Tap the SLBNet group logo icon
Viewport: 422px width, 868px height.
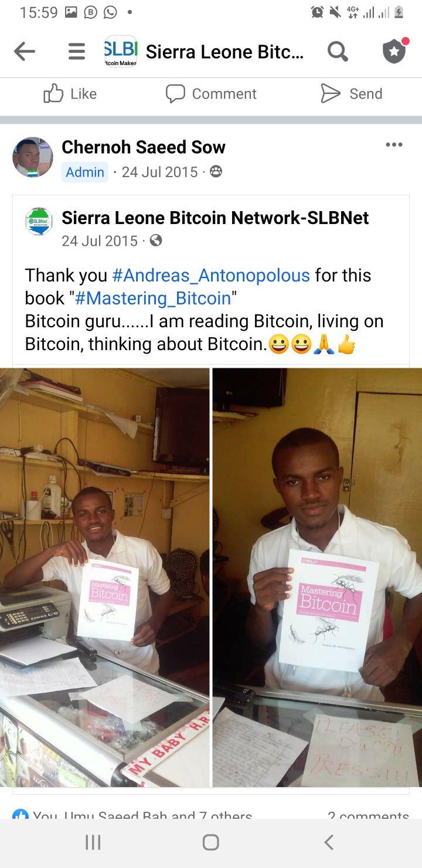pos(120,52)
